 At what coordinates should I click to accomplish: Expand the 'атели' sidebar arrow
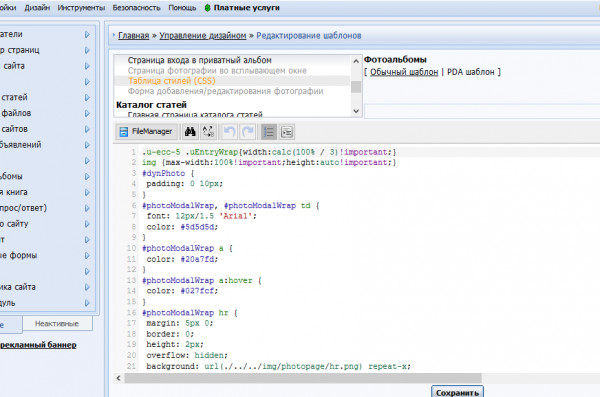87,34
